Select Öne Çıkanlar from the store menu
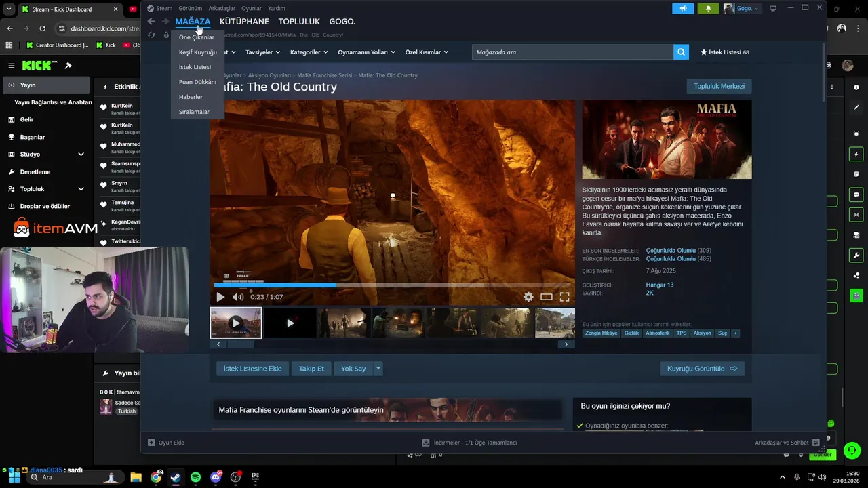Screen dimensions: 868x488 point(197,37)
